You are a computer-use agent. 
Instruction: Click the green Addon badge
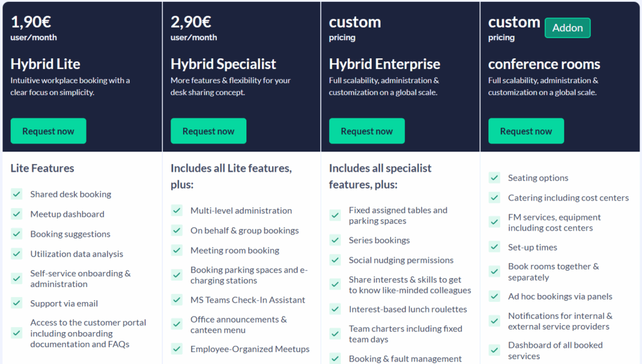(567, 28)
